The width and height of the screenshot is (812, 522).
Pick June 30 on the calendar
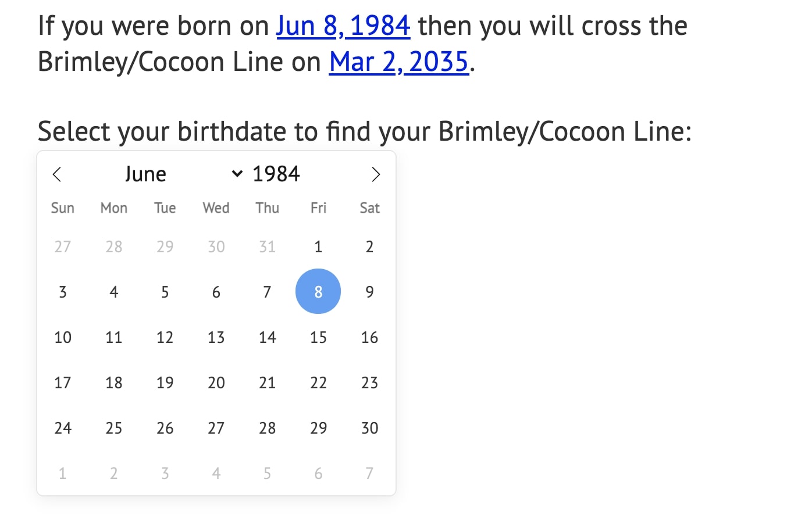369,428
